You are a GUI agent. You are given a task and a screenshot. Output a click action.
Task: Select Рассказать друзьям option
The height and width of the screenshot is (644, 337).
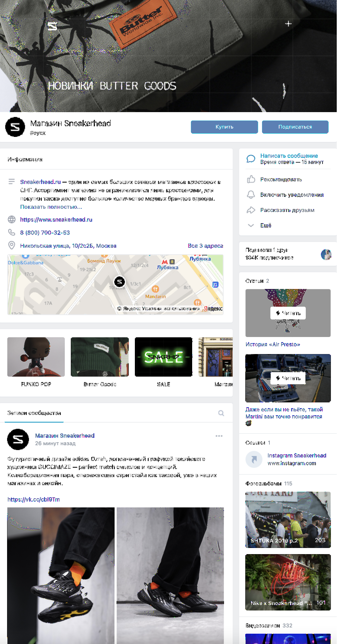(287, 210)
